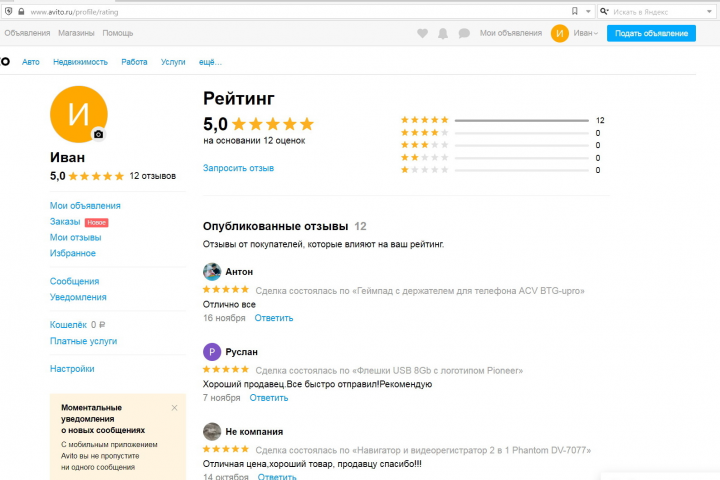This screenshot has height=480, width=720.
Task: Open notifications bell icon in header
Action: click(x=443, y=33)
